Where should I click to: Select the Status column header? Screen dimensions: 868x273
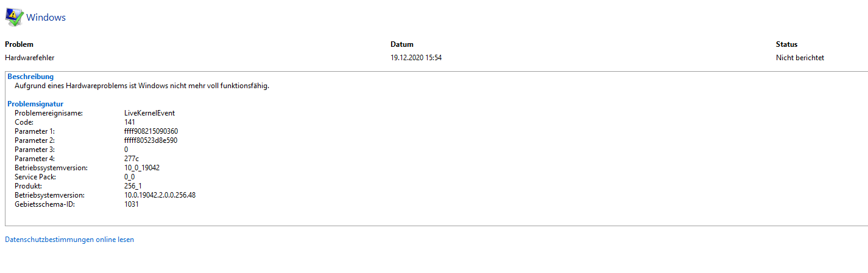pos(786,44)
